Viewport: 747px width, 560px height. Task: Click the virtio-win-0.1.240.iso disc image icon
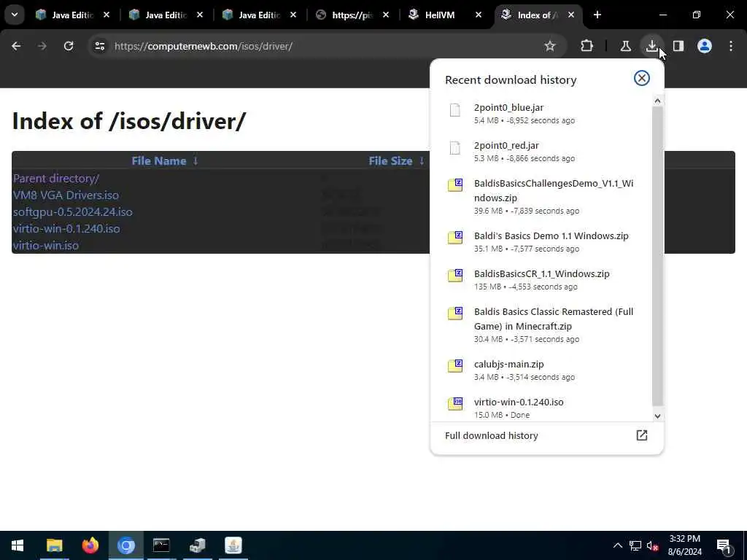tap(455, 404)
